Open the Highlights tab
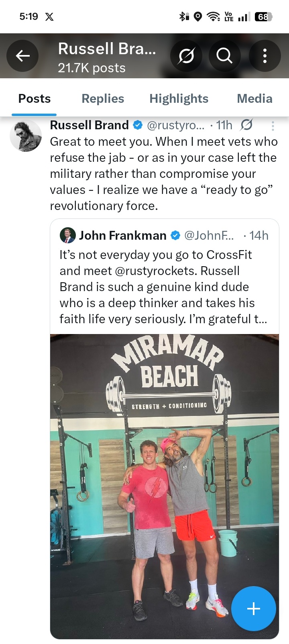This screenshot has height=644, width=289. pyautogui.click(x=179, y=99)
